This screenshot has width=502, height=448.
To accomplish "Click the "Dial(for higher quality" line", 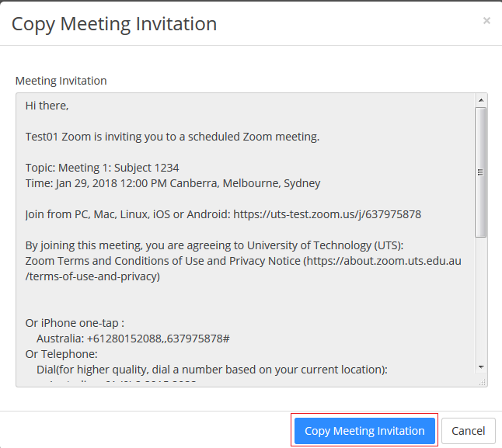I will [211, 370].
